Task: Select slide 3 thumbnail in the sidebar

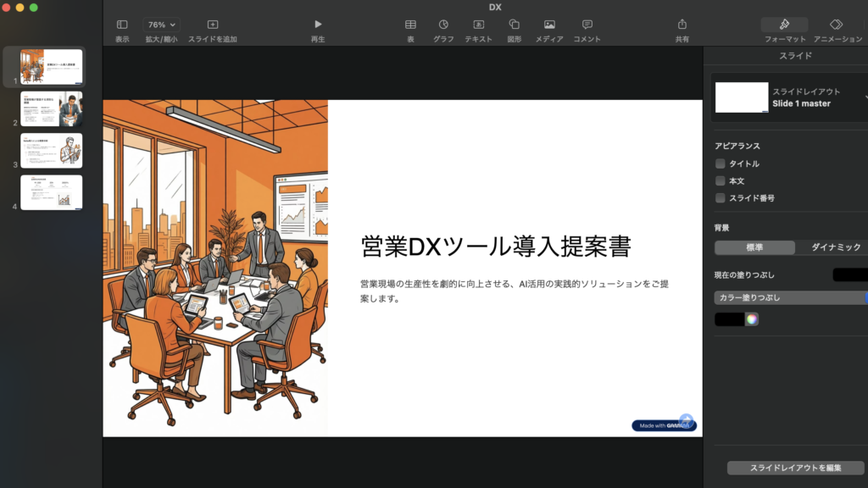Action: (51, 149)
